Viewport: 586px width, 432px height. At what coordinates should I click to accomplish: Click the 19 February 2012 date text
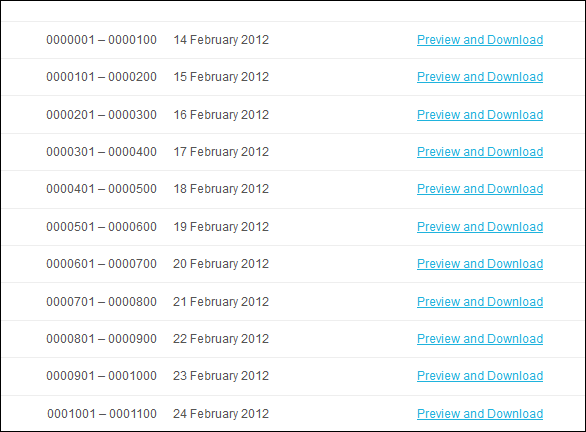pos(221,227)
